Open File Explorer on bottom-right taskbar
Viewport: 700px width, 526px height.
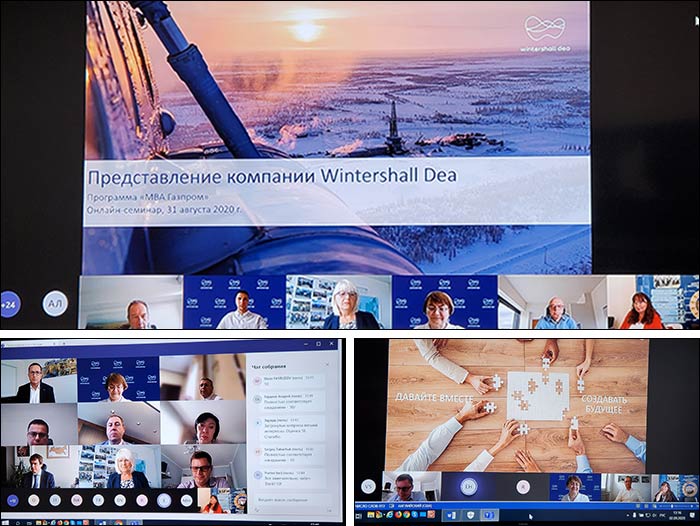371,515
